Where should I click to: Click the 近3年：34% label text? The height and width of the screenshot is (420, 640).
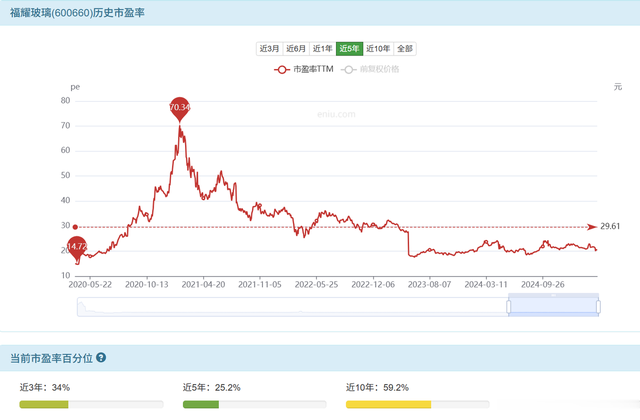(45, 387)
